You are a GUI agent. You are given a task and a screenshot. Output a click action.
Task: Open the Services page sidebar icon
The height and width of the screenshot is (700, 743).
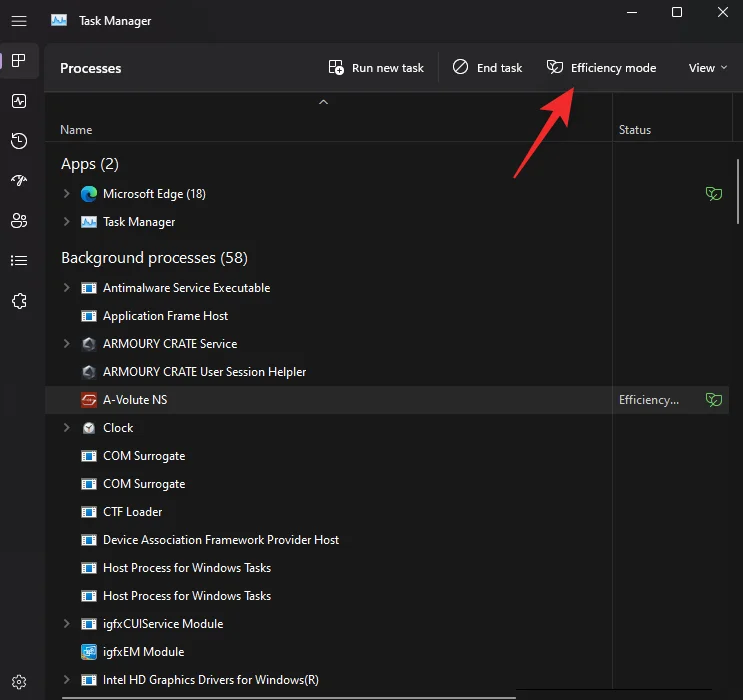coord(19,301)
